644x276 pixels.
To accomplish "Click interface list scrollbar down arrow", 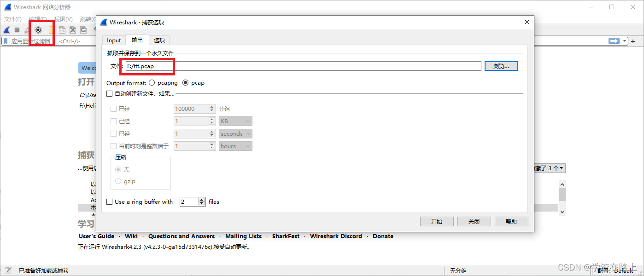I will 562,212.
